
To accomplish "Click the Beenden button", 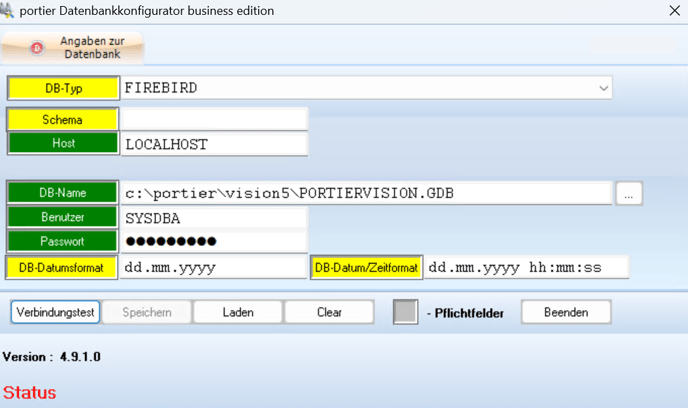I will 566,312.
